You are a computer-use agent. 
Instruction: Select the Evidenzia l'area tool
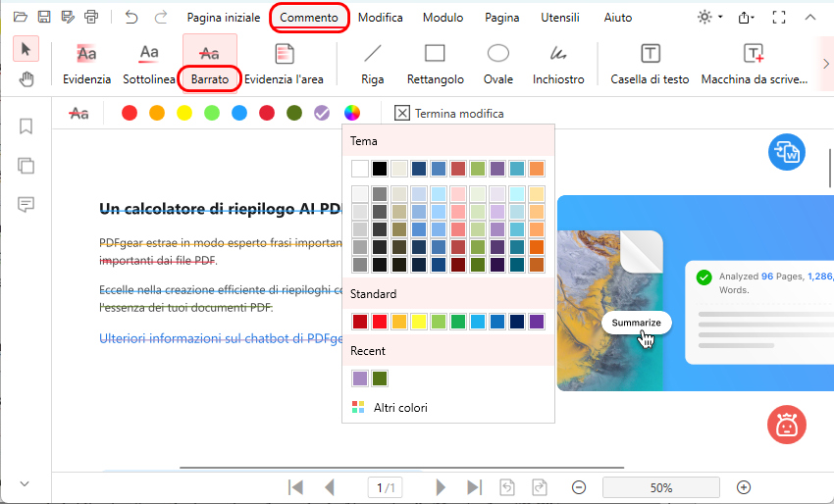pyautogui.click(x=284, y=65)
